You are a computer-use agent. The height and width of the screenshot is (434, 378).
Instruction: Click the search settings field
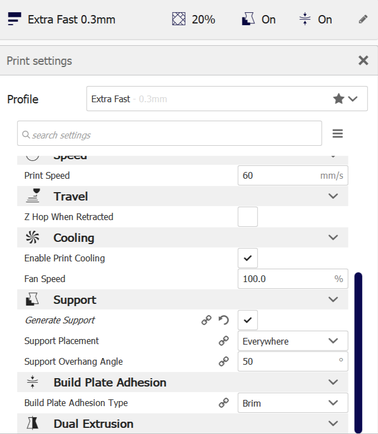click(x=169, y=133)
